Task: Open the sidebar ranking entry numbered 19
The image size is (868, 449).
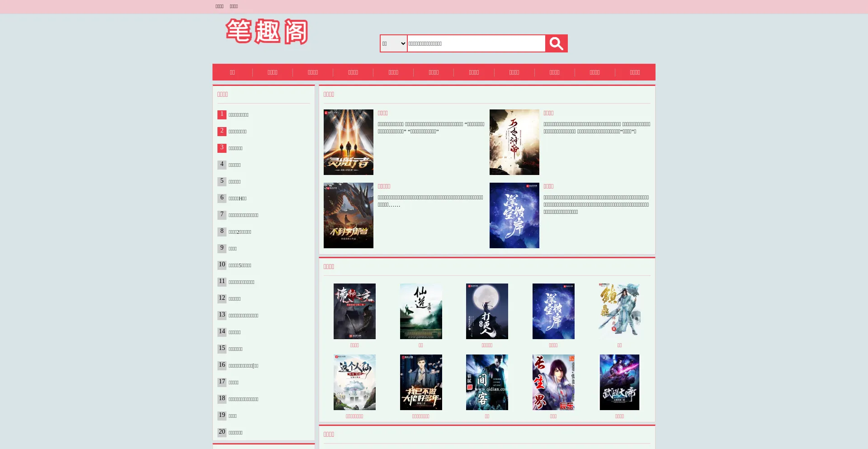Action: click(x=233, y=416)
